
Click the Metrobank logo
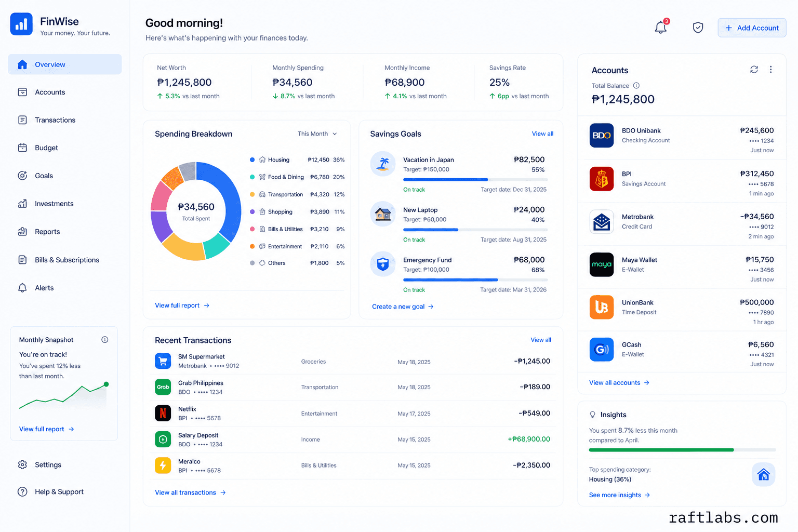pos(602,222)
